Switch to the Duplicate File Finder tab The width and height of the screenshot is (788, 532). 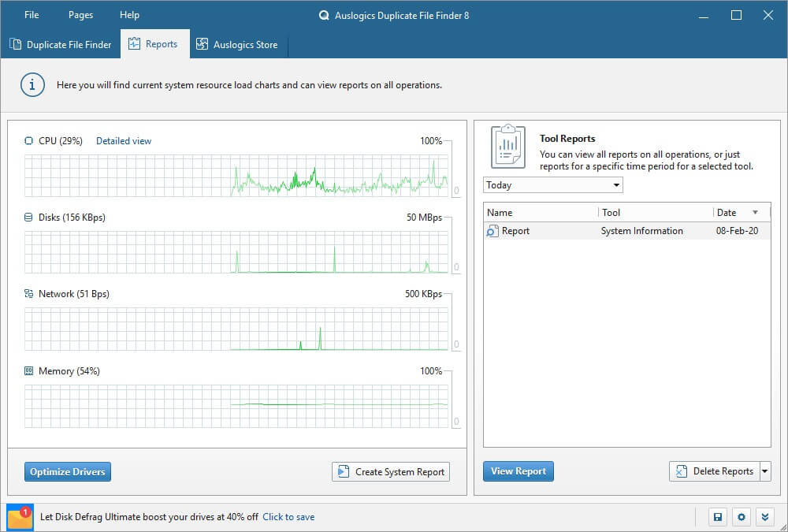click(x=61, y=45)
